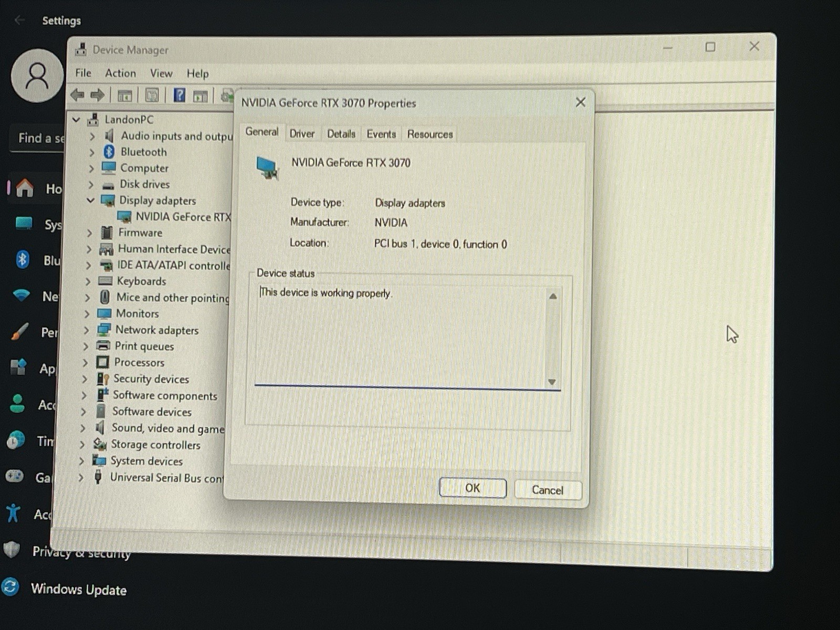Expand the System devices chevron

tap(81, 461)
